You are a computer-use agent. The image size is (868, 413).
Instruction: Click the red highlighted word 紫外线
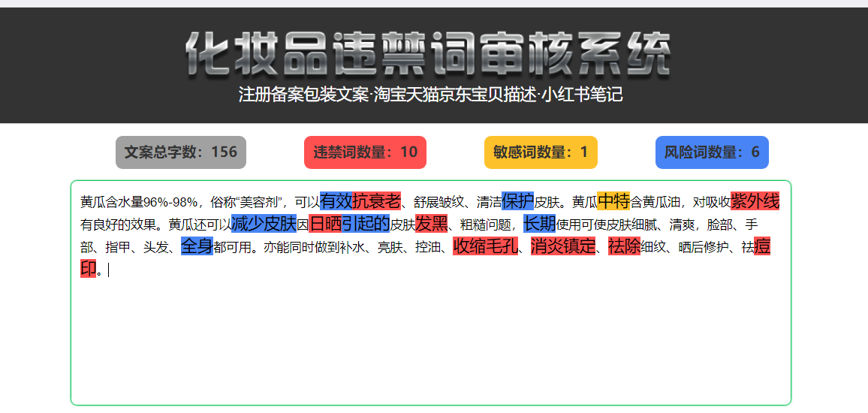coord(755,201)
